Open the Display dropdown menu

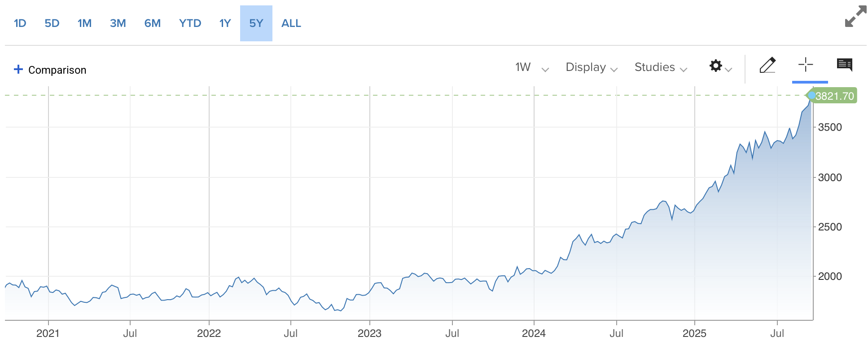(x=591, y=67)
